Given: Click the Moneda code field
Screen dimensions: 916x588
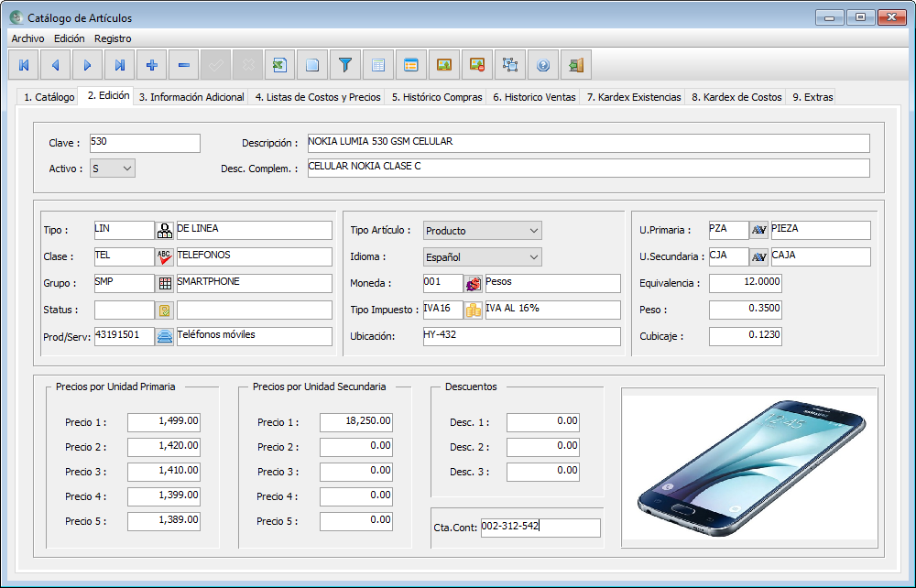Looking at the screenshot, I should coord(442,283).
